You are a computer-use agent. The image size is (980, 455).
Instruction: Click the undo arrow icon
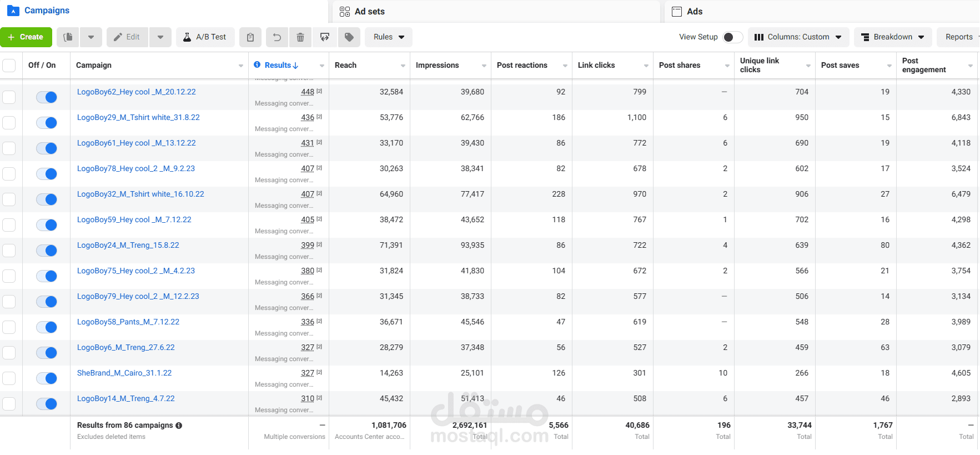click(x=277, y=37)
